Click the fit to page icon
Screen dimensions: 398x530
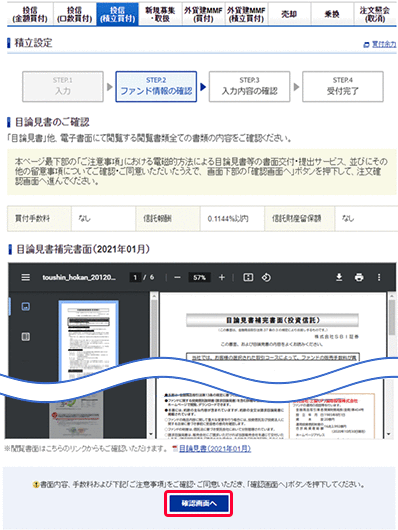pos(248,278)
